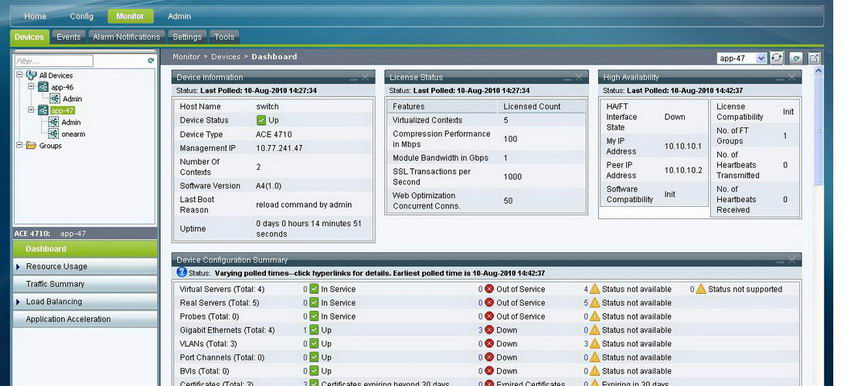
Task: Click the Groups folder icon
Action: 31,145
